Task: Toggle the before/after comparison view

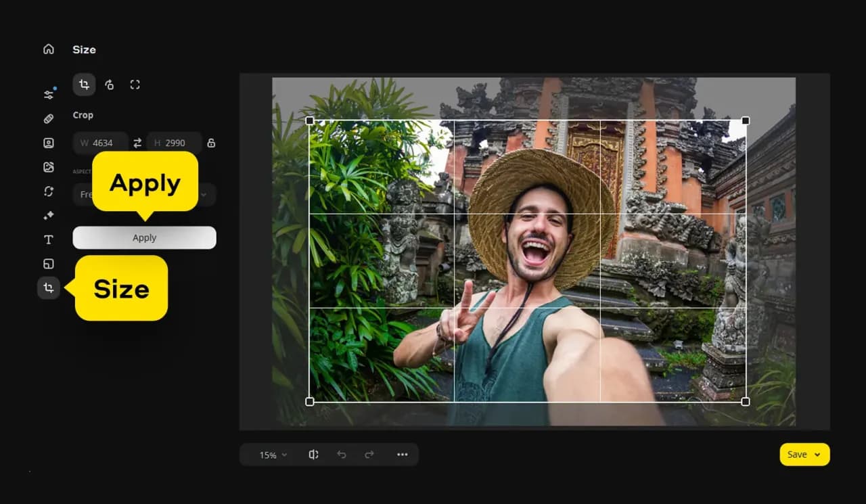Action: [x=313, y=455]
